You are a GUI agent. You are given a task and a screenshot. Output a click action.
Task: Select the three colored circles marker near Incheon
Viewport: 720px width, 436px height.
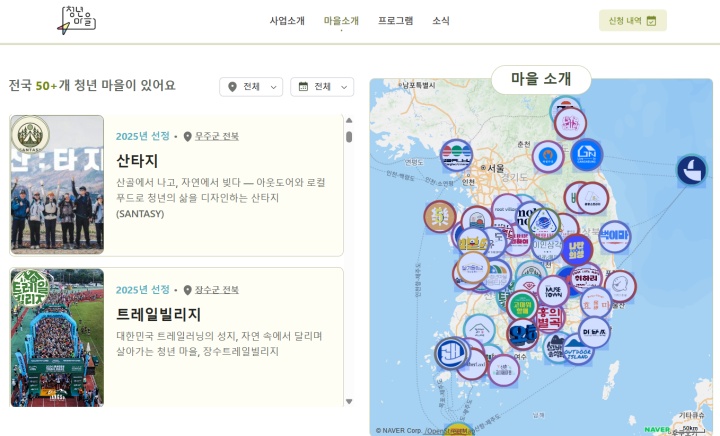(x=456, y=155)
